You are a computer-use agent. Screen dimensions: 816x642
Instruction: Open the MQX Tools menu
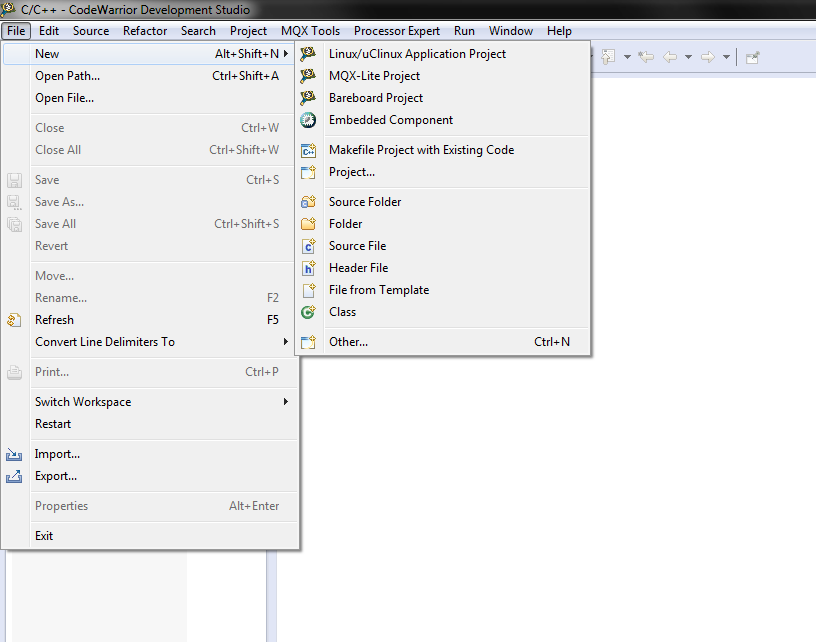pos(310,31)
